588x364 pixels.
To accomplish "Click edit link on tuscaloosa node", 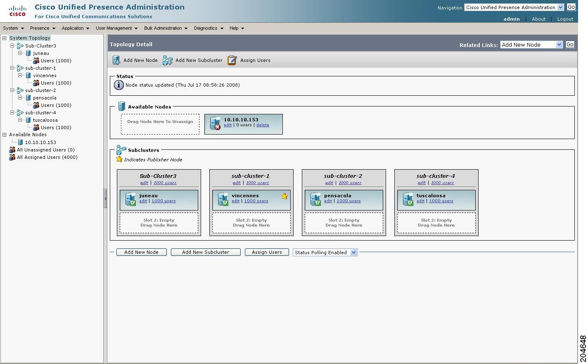I will click(420, 201).
